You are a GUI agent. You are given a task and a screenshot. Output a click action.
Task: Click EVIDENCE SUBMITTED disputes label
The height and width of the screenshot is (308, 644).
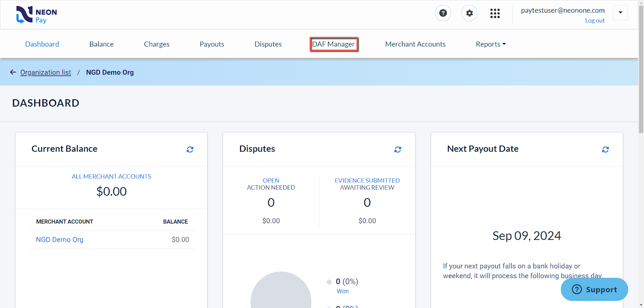click(367, 181)
